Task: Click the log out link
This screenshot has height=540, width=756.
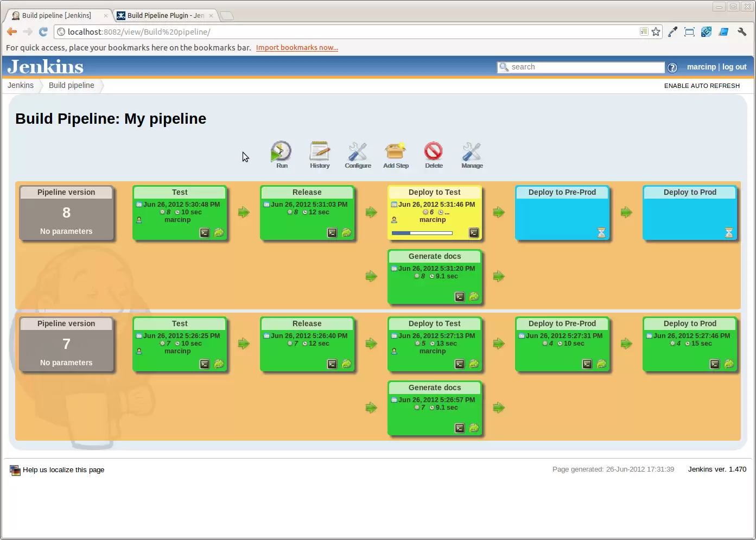Action: [734, 67]
